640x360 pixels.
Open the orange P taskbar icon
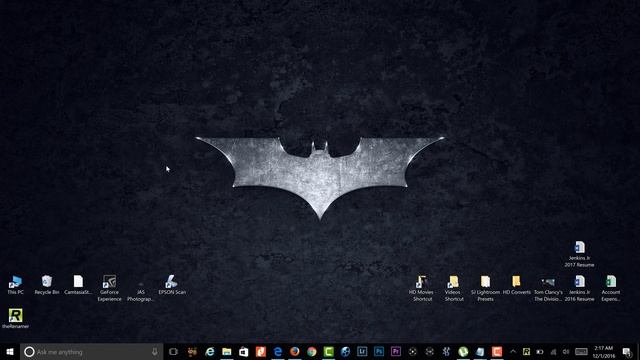[x=260, y=351]
